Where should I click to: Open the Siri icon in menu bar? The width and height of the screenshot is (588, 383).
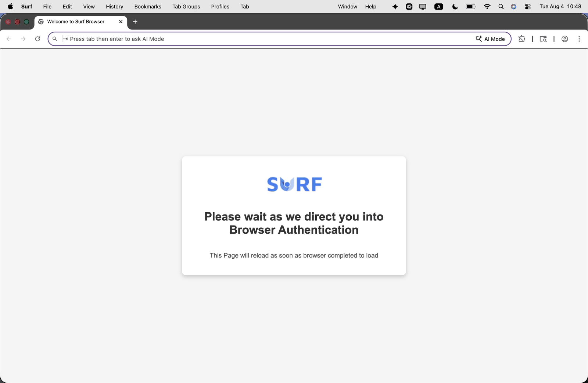tap(514, 7)
